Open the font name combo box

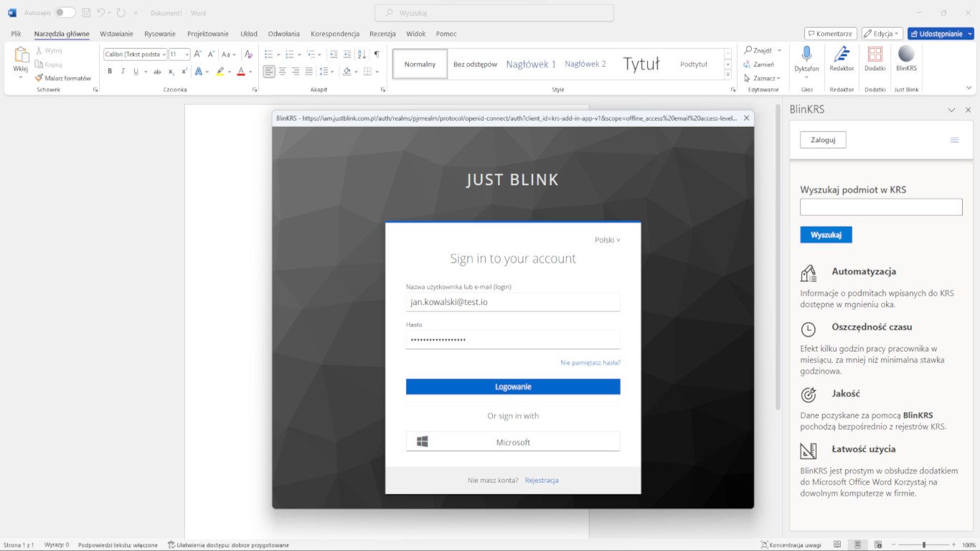(x=135, y=54)
